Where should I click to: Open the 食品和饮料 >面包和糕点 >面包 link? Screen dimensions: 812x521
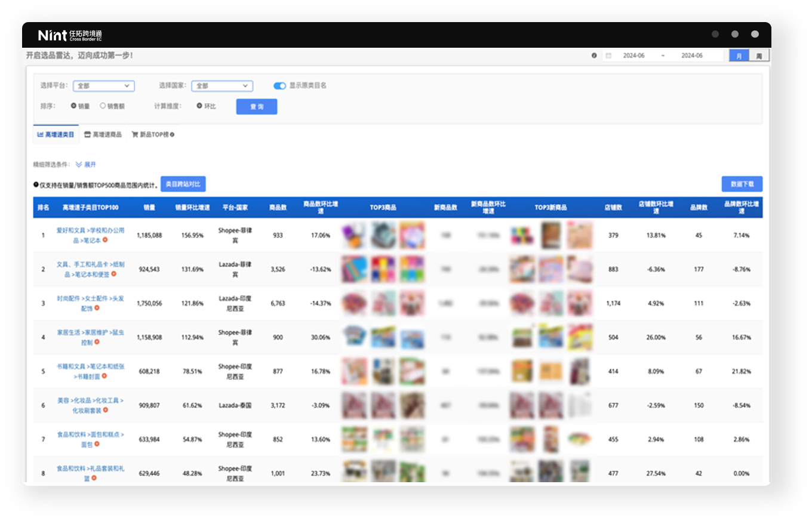(90, 439)
